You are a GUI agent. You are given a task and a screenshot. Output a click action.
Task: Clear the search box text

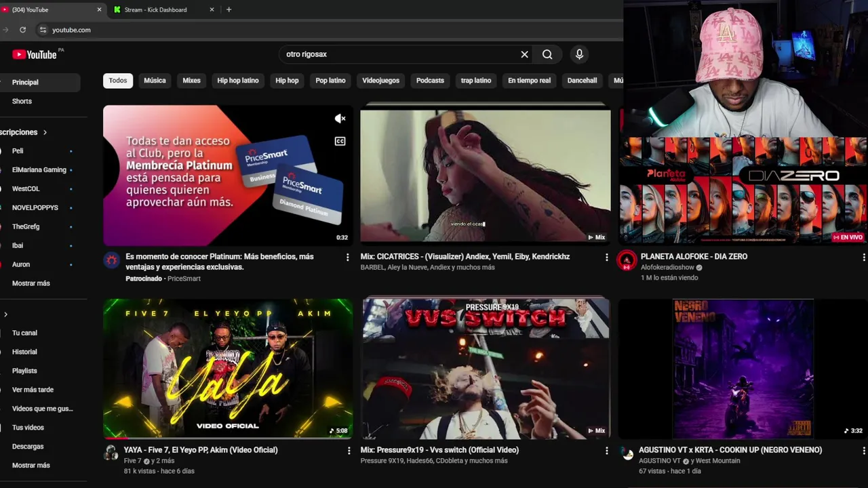[524, 54]
